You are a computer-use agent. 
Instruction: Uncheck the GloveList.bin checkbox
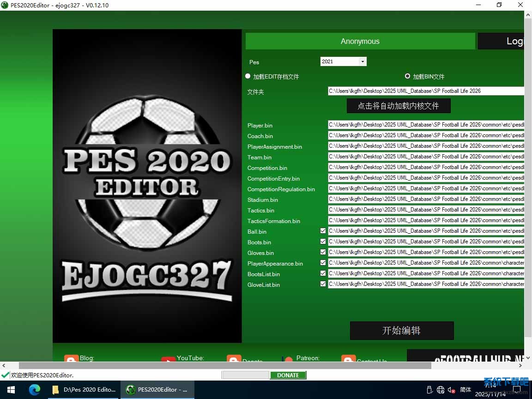click(x=323, y=284)
